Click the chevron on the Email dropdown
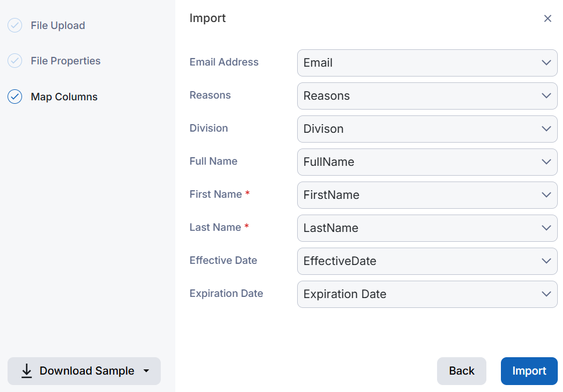Viewport: 563px width, 392px height. [546, 63]
